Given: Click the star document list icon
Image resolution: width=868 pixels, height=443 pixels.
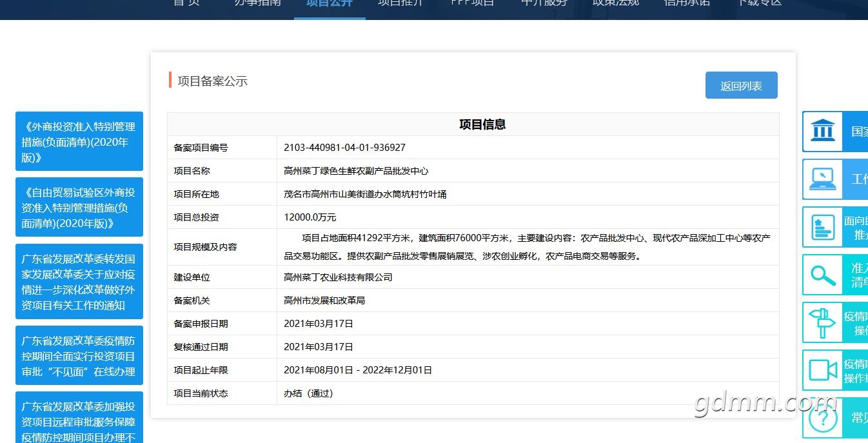Looking at the screenshot, I should 823,226.
